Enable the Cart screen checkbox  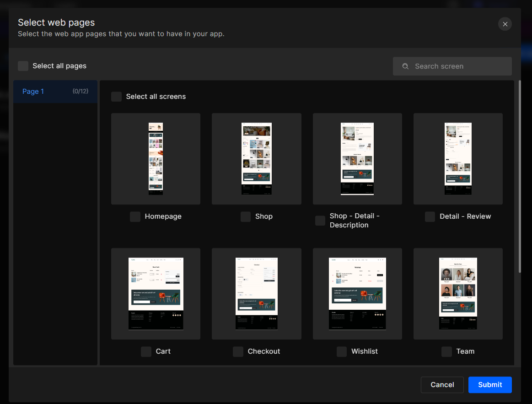point(145,351)
